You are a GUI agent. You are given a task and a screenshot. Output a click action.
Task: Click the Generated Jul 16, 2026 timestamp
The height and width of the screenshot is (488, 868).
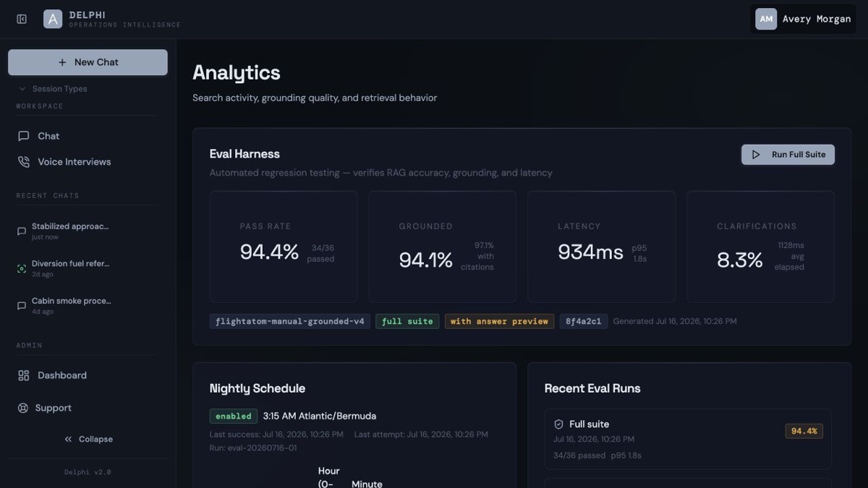tap(675, 321)
